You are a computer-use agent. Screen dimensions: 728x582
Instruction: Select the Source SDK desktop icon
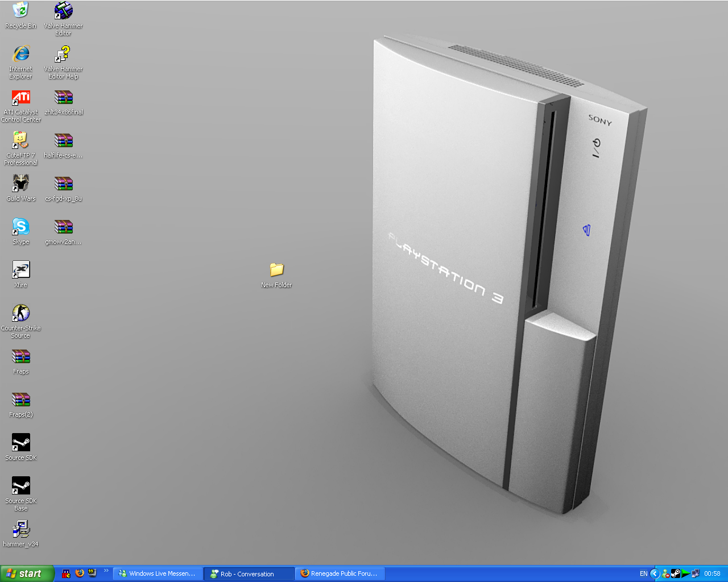21,443
